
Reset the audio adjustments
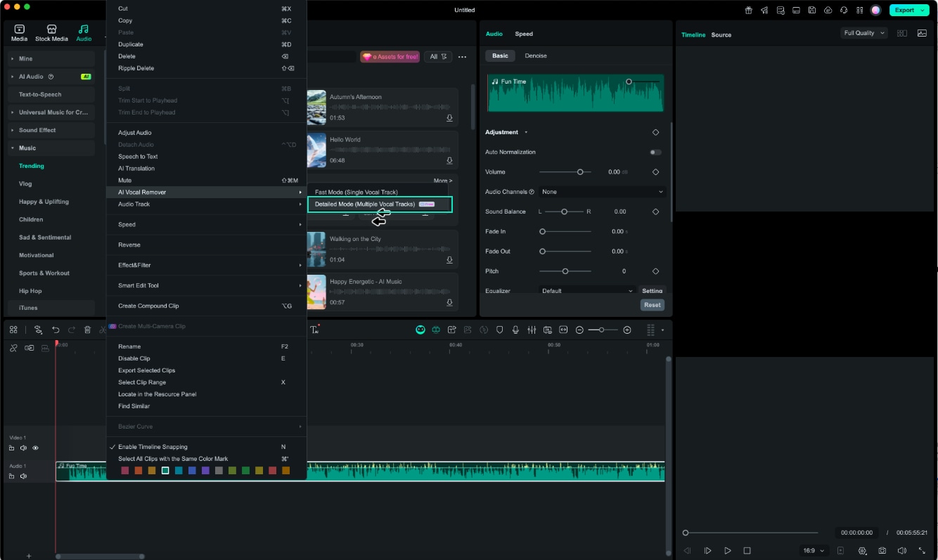[652, 305]
